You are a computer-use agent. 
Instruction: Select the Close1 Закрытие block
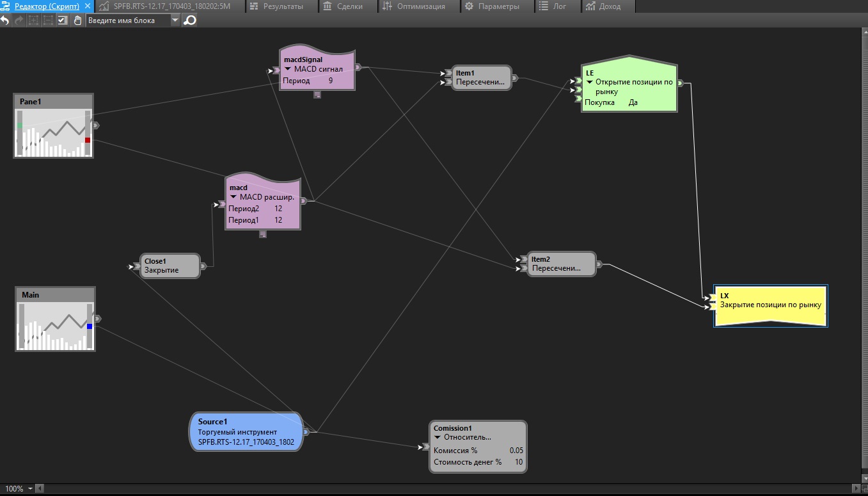click(170, 266)
